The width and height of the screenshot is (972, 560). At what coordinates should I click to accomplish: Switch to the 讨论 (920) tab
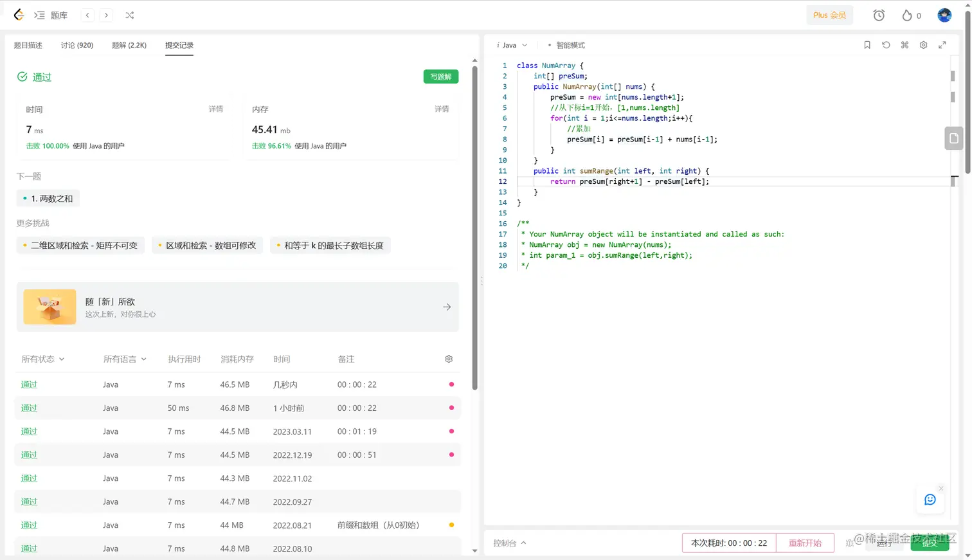[x=77, y=45]
